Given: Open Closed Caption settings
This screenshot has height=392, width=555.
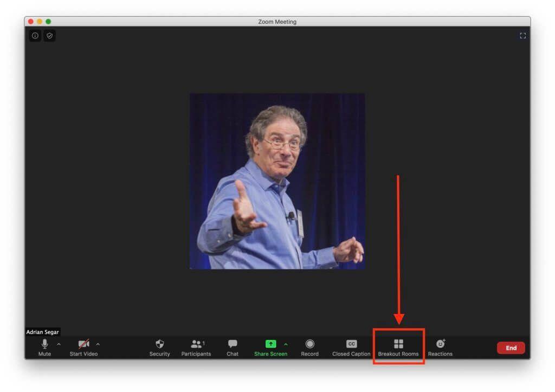Looking at the screenshot, I should click(x=351, y=348).
